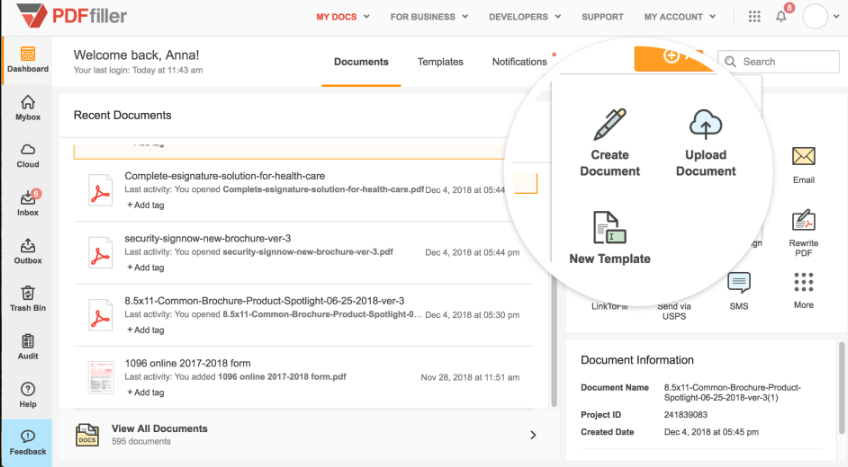Click the DOCS folder icon
848x467 pixels.
[x=87, y=435]
